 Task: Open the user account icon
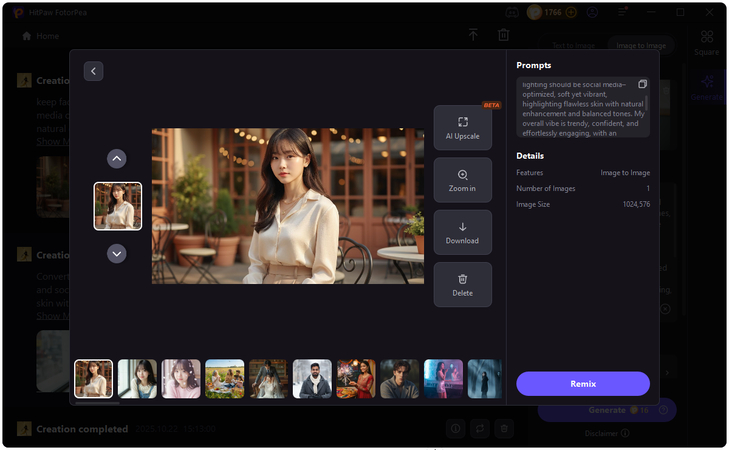tap(592, 13)
